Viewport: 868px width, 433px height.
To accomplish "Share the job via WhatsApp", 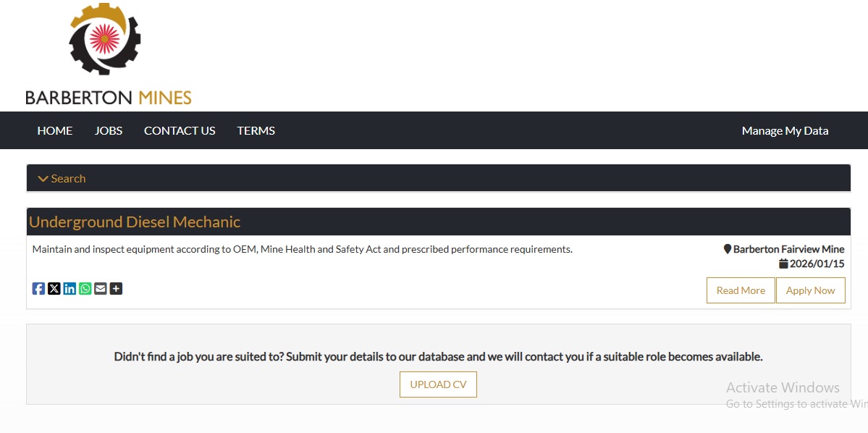I will click(x=85, y=289).
